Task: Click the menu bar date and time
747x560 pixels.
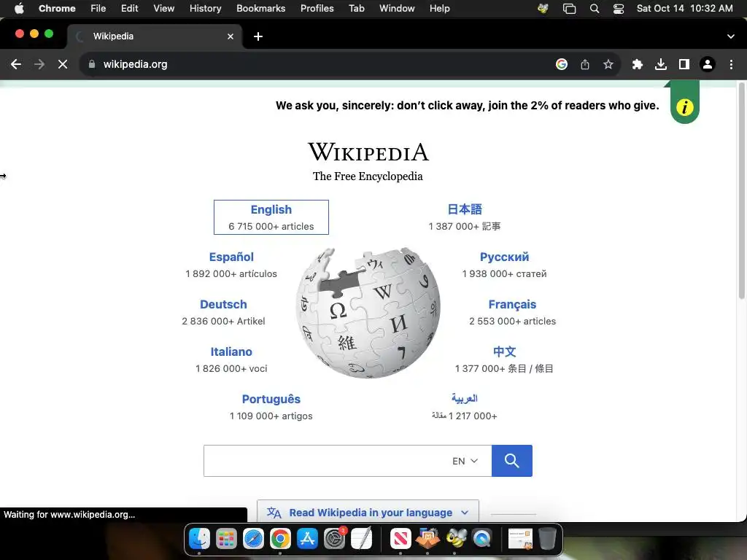Action: [x=684, y=8]
